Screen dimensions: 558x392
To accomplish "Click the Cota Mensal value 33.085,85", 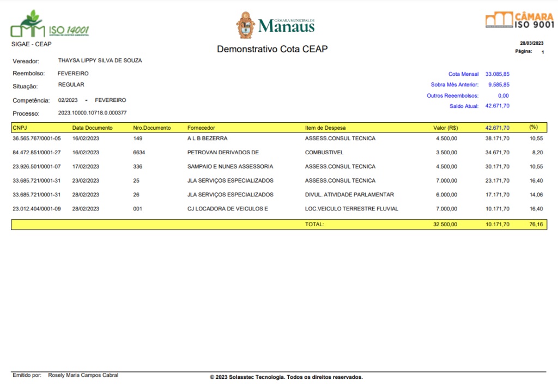I will click(x=497, y=74).
